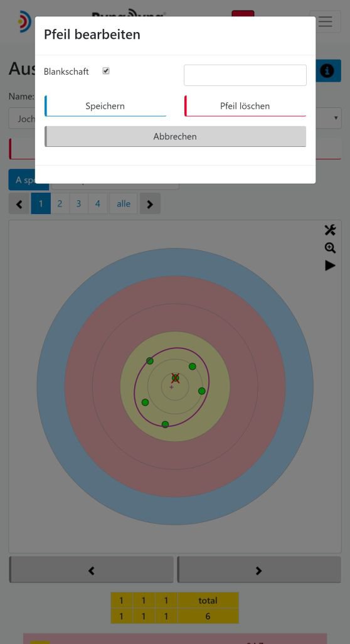Screen dimensions: 350x644
Task: Select page tab 2
Action: pyautogui.click(x=60, y=204)
